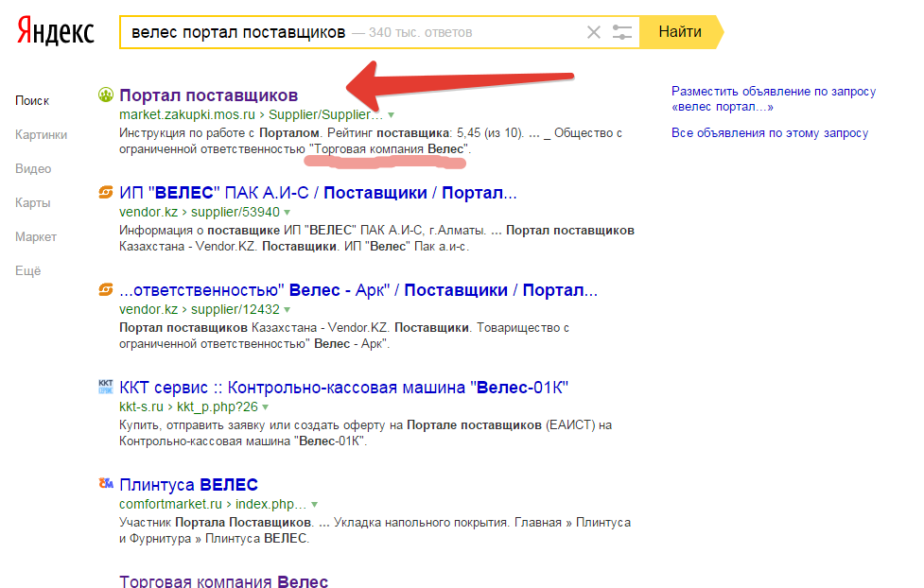
Task: Select the Поиск sidebar item
Action: [x=32, y=101]
